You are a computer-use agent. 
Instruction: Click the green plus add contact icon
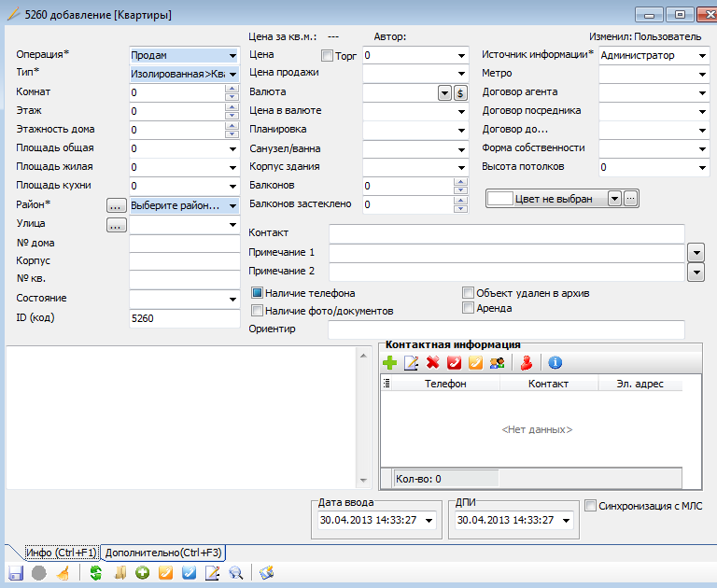(x=390, y=363)
